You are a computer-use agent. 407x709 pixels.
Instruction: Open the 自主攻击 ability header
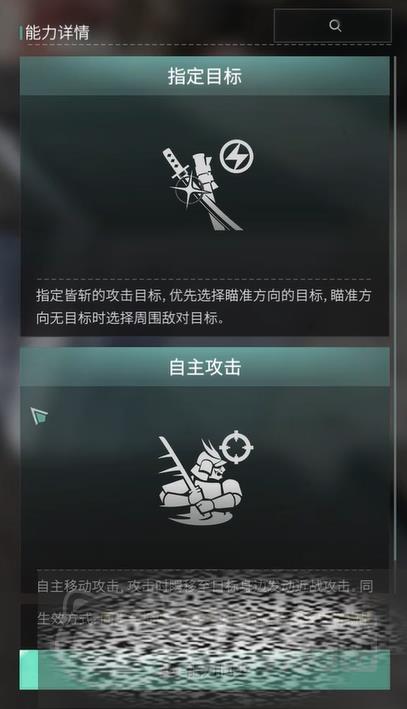point(204,367)
